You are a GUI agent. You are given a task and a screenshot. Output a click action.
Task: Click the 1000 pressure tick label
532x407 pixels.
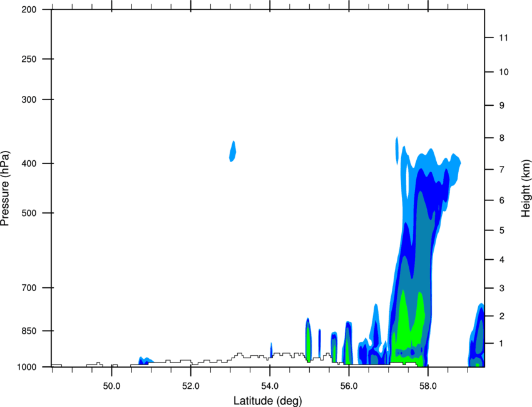click(27, 367)
